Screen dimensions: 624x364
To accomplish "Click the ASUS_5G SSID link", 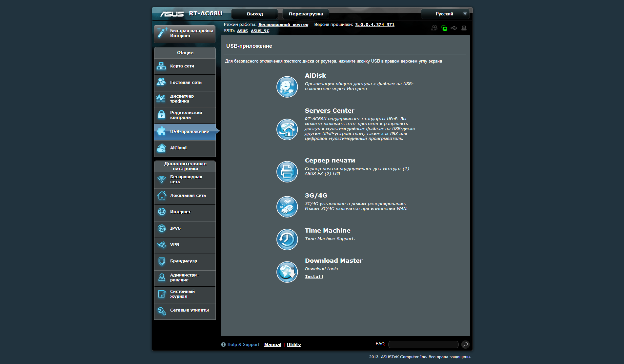I will [260, 31].
